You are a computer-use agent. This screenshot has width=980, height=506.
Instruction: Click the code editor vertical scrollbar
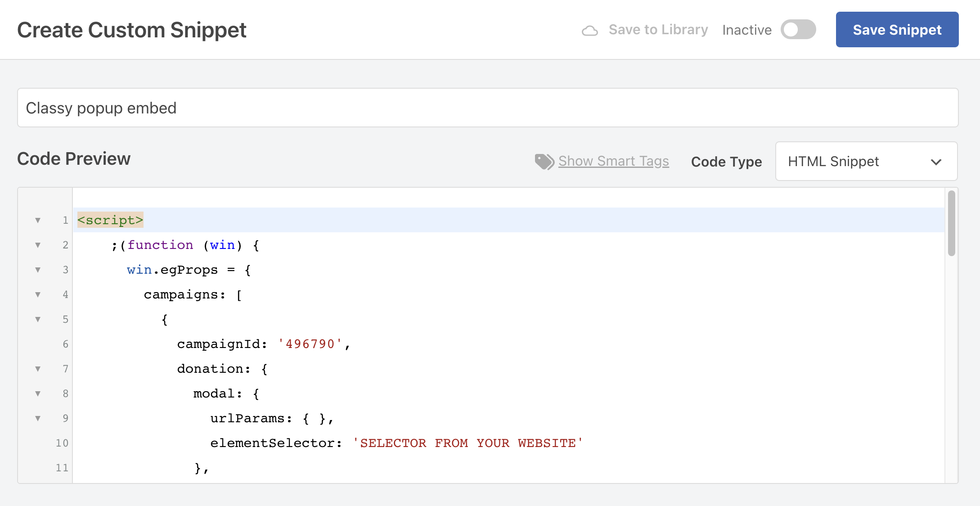[x=951, y=224]
